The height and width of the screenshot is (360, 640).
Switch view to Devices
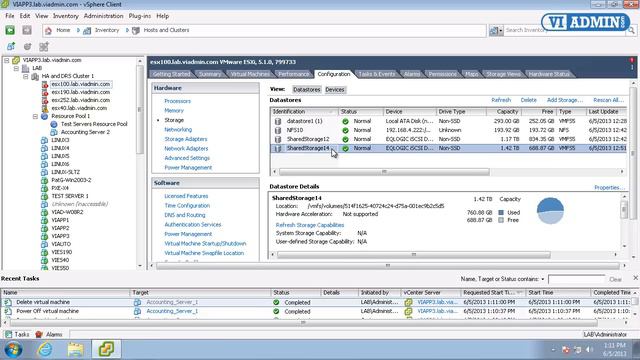335,89
